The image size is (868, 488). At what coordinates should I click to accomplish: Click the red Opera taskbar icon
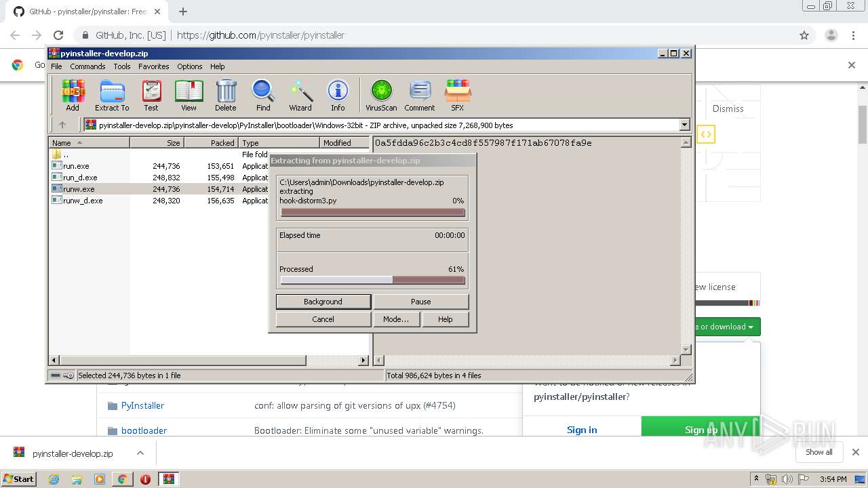145,479
